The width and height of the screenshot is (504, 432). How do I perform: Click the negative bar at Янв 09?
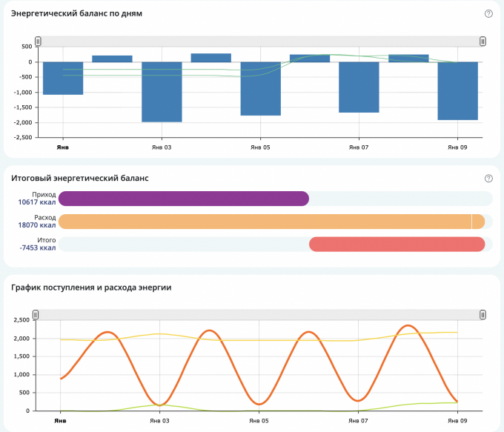point(457,90)
